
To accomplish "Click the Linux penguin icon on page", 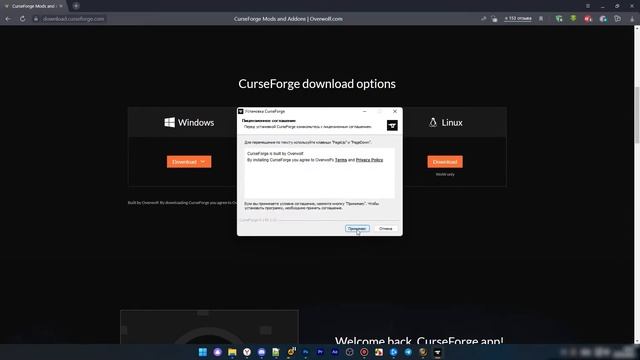I will pos(433,122).
